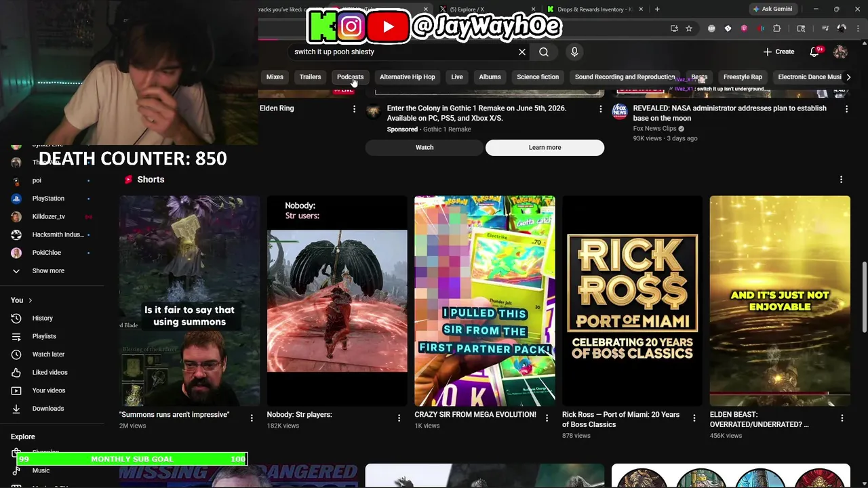Select the Live filter chip

[457, 77]
